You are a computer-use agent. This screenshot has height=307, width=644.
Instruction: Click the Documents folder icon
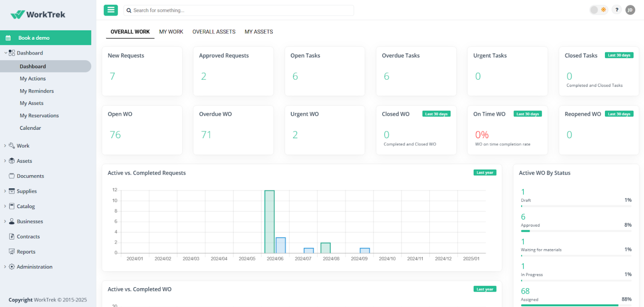point(11,176)
